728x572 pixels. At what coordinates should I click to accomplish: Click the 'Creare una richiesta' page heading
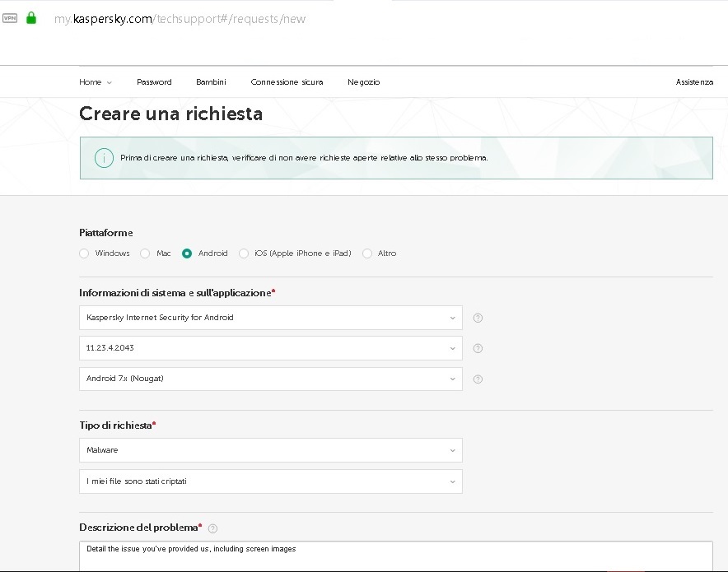[x=170, y=114]
